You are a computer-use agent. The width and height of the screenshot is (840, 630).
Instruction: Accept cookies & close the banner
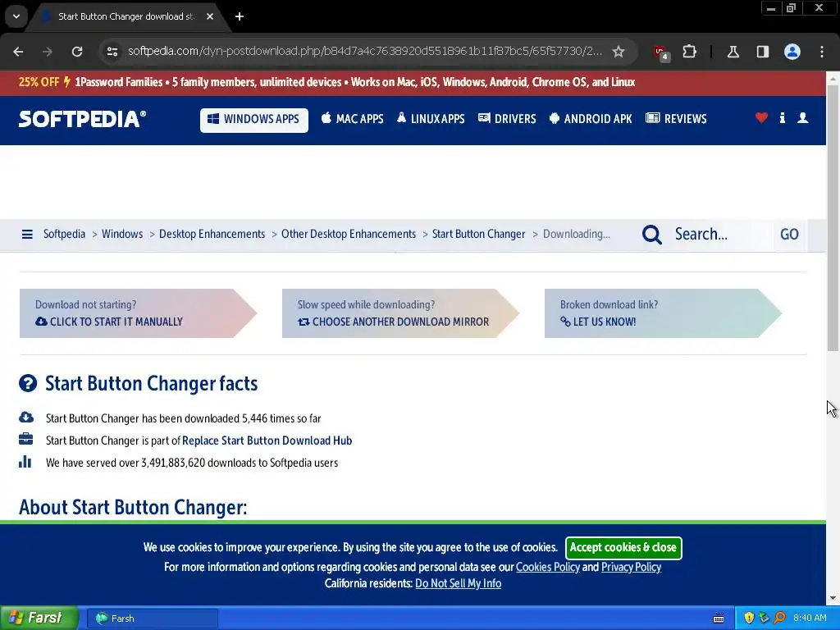pyautogui.click(x=623, y=547)
